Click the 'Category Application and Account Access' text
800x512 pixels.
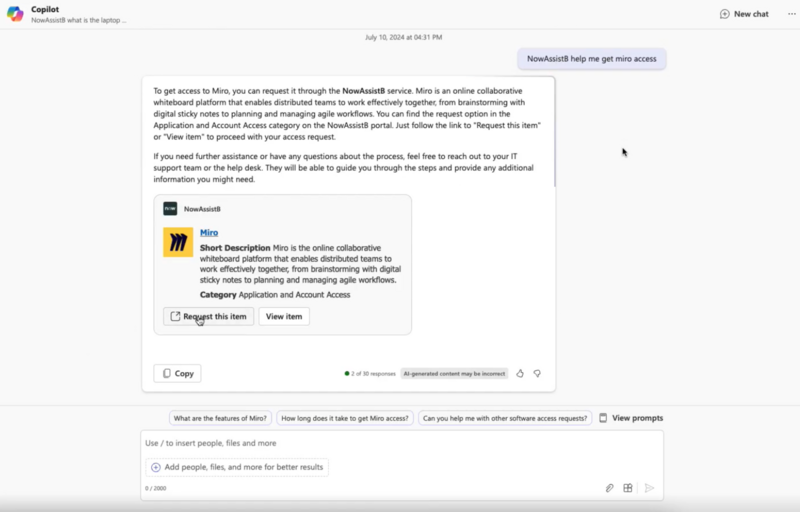tap(275, 295)
